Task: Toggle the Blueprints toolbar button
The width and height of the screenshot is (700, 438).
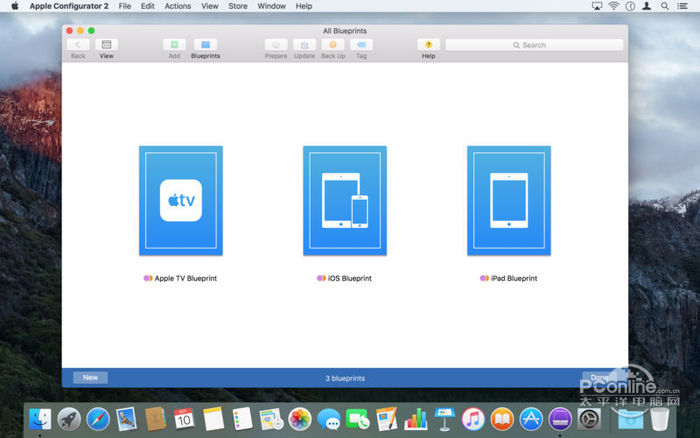Action: click(205, 45)
